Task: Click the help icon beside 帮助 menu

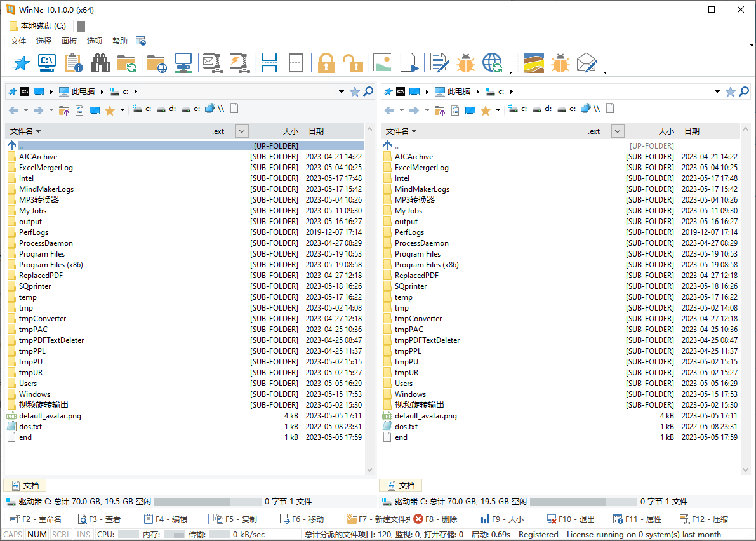Action: (141, 41)
